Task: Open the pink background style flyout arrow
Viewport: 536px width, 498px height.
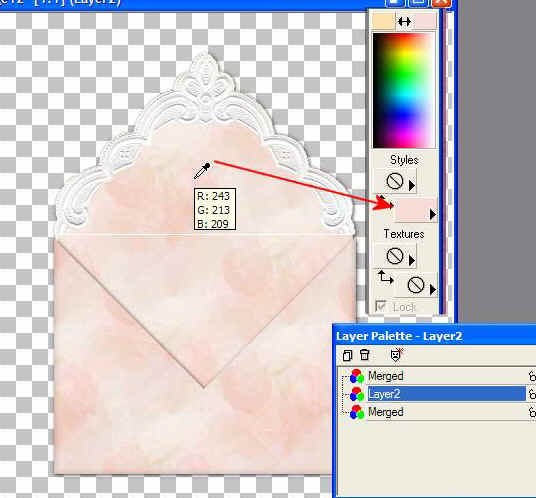Action: click(433, 215)
